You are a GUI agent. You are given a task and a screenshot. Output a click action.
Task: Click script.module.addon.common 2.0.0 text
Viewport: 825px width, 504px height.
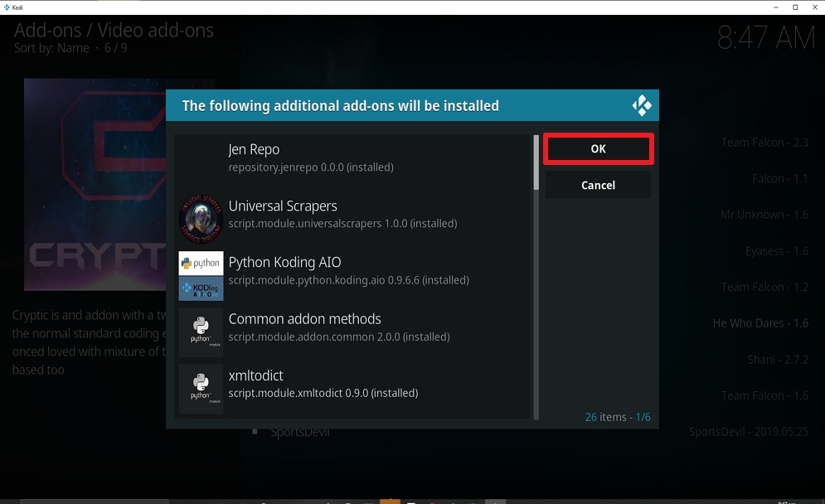point(339,337)
